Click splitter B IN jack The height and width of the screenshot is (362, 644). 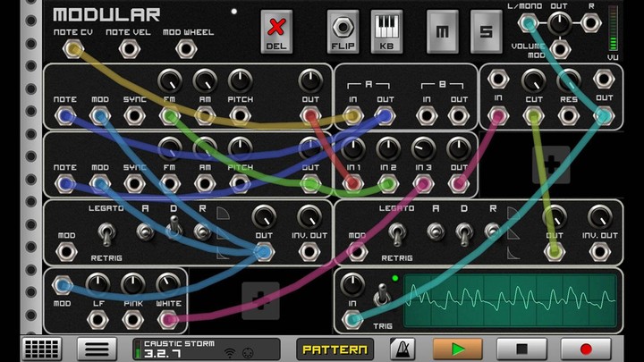[427, 116]
